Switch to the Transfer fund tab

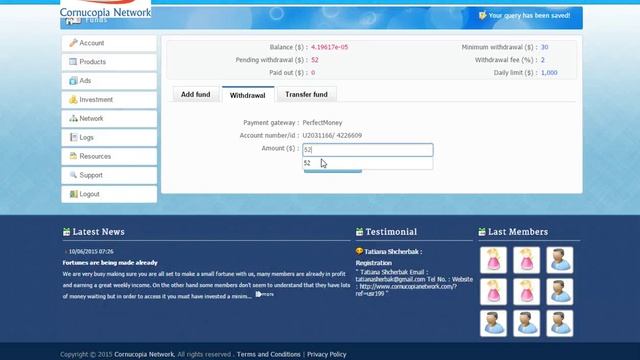[307, 94]
